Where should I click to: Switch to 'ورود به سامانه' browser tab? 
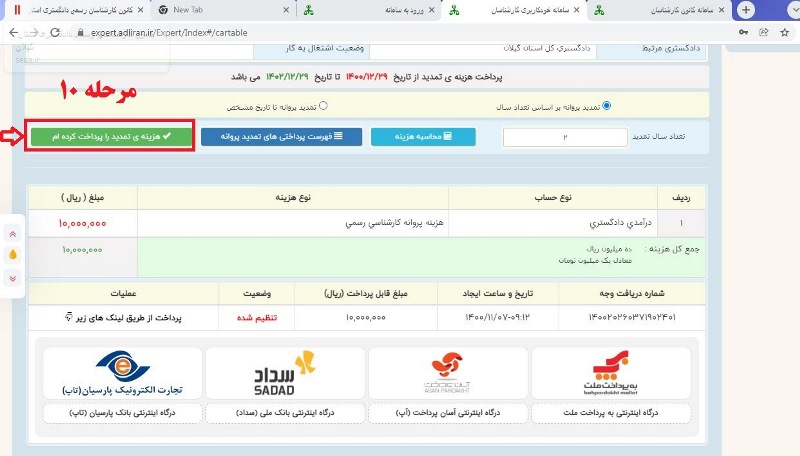(368, 10)
